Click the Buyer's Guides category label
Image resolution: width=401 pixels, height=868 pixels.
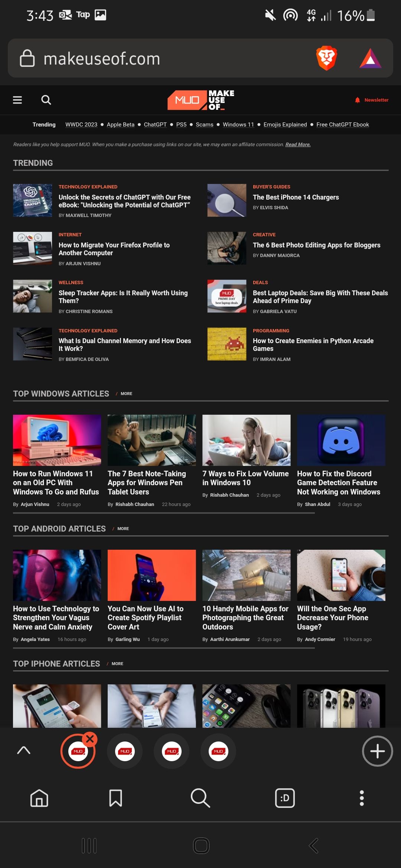[x=271, y=187]
